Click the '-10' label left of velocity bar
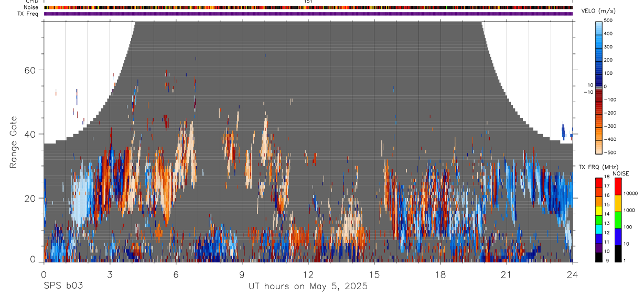 coord(588,92)
